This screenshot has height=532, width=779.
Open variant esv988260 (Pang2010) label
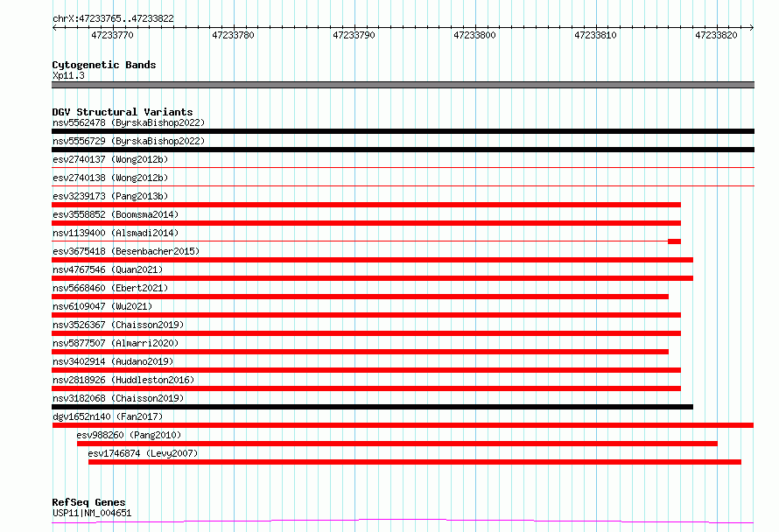point(129,435)
